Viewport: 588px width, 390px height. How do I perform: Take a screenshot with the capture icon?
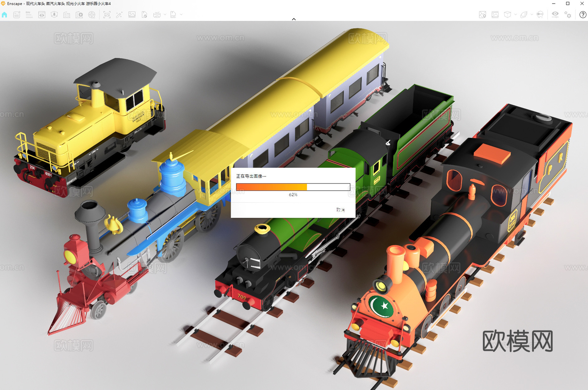(107, 15)
